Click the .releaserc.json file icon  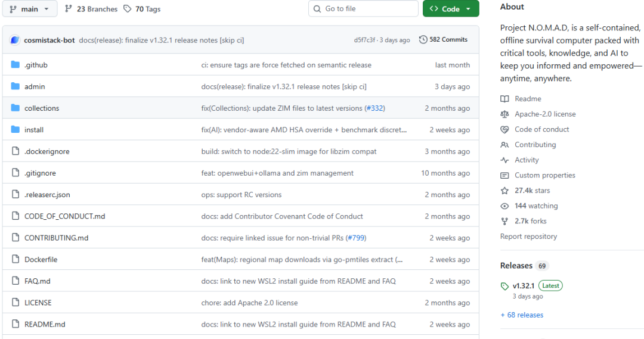(x=16, y=194)
